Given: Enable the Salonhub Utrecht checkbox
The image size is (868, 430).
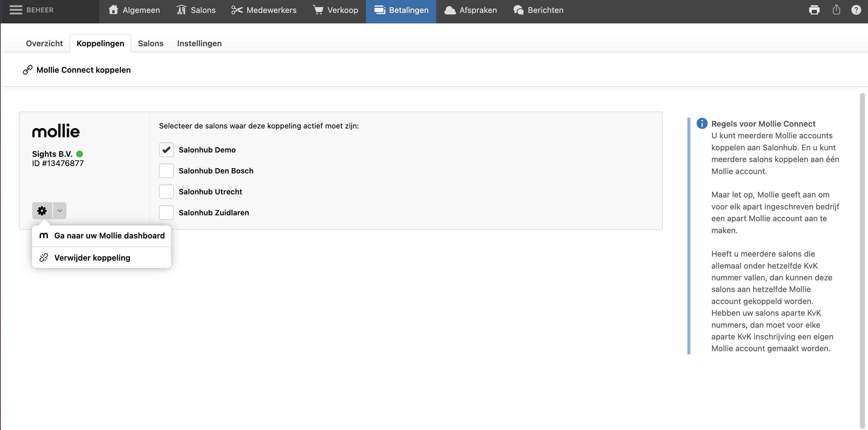Looking at the screenshot, I should point(166,192).
